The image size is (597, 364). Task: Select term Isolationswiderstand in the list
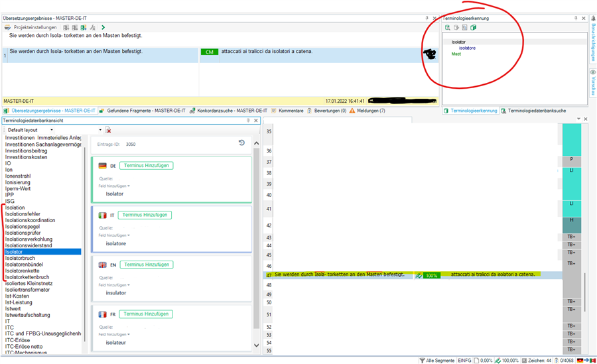(29, 245)
